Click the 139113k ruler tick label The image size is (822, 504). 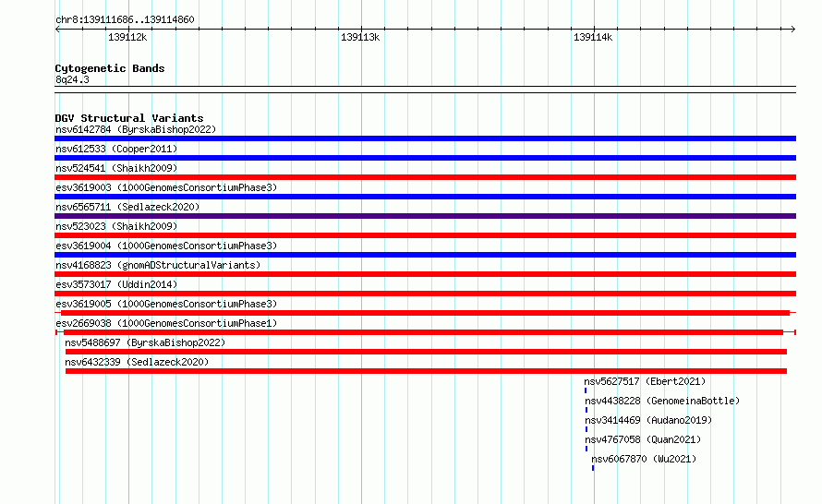pos(360,37)
